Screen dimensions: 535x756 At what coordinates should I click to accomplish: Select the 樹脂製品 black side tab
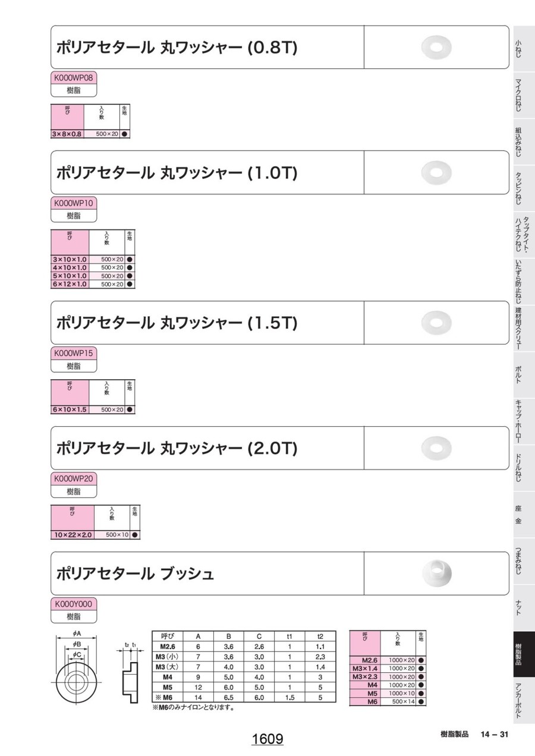pyautogui.click(x=518, y=654)
